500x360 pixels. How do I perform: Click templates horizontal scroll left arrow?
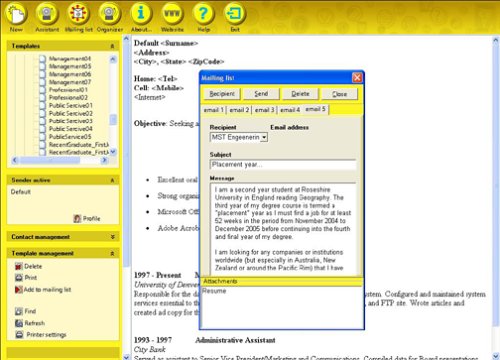(15, 160)
